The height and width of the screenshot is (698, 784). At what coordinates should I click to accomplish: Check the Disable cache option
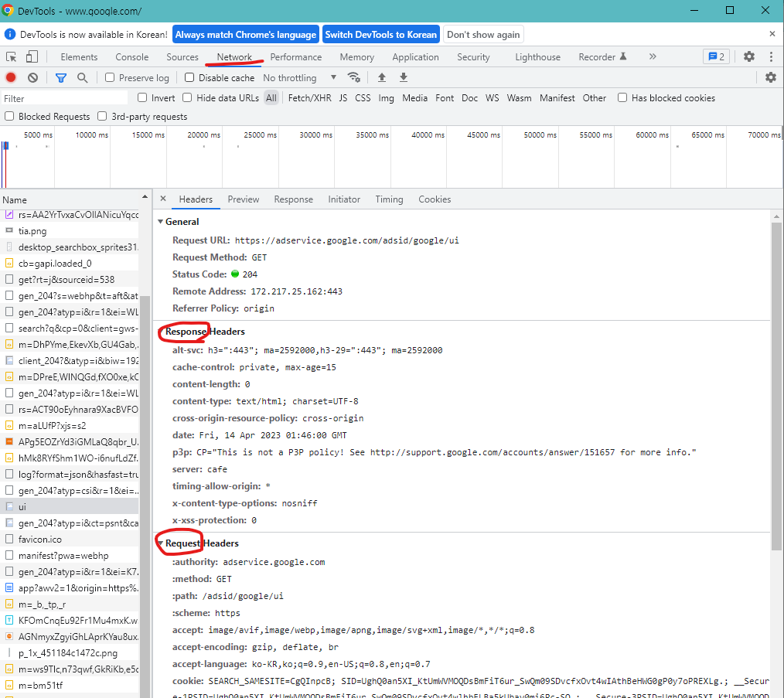(x=189, y=77)
